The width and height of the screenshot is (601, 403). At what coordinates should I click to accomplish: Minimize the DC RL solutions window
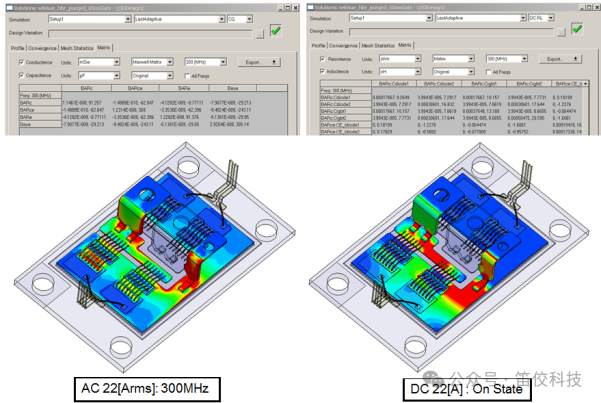point(582,7)
